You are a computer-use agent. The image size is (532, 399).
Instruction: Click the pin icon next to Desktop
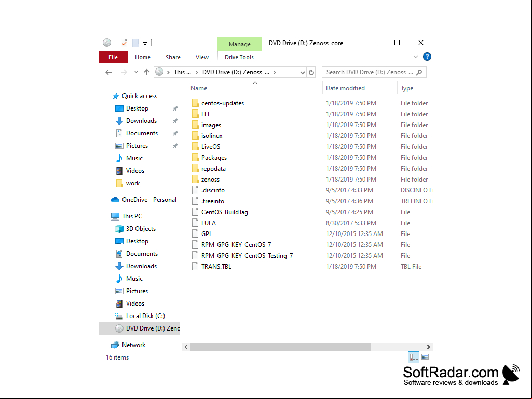[175, 108]
